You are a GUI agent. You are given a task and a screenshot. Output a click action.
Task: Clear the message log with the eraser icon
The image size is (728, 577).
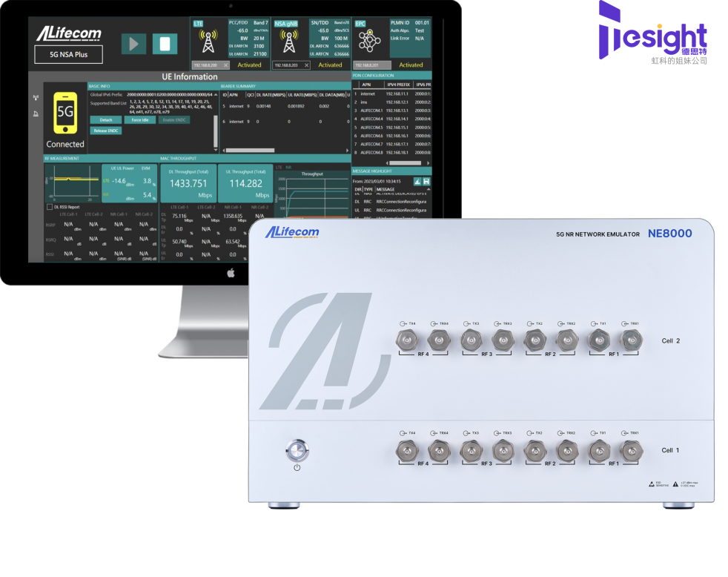417,182
